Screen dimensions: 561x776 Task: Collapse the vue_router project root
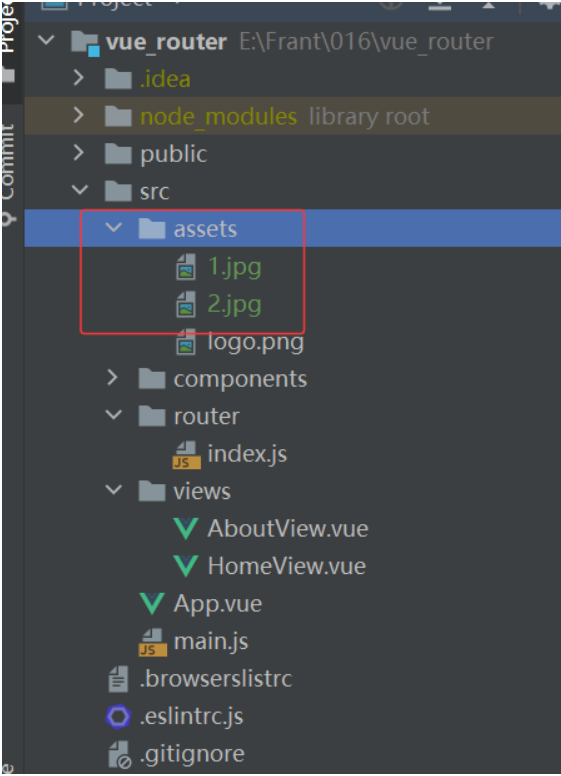pyautogui.click(x=47, y=40)
